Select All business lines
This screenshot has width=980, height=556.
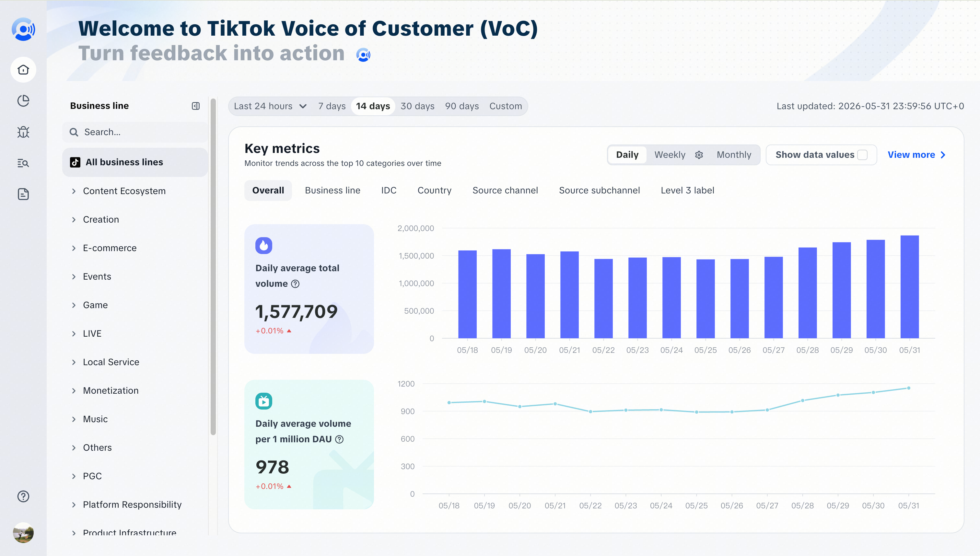(135, 162)
